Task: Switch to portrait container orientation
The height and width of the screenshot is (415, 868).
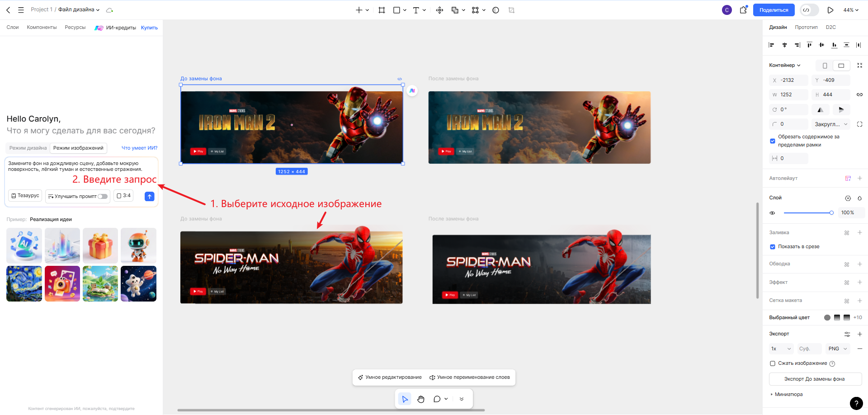Action: point(825,66)
